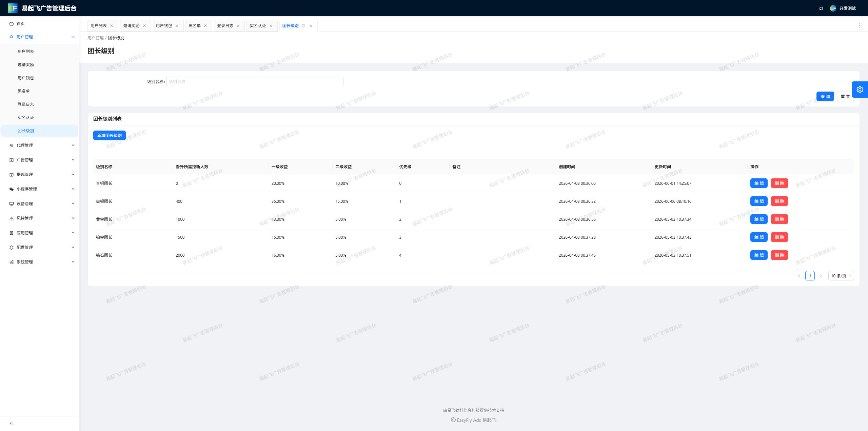Expand the 小程序管理 sidebar menu
The width and height of the screenshot is (868, 431).
(x=40, y=189)
